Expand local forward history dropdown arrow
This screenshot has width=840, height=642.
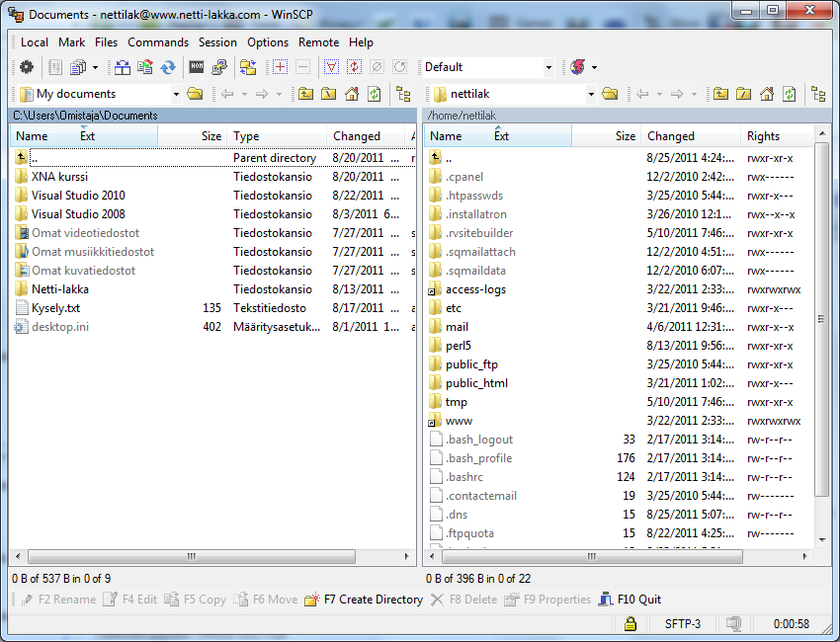279,94
